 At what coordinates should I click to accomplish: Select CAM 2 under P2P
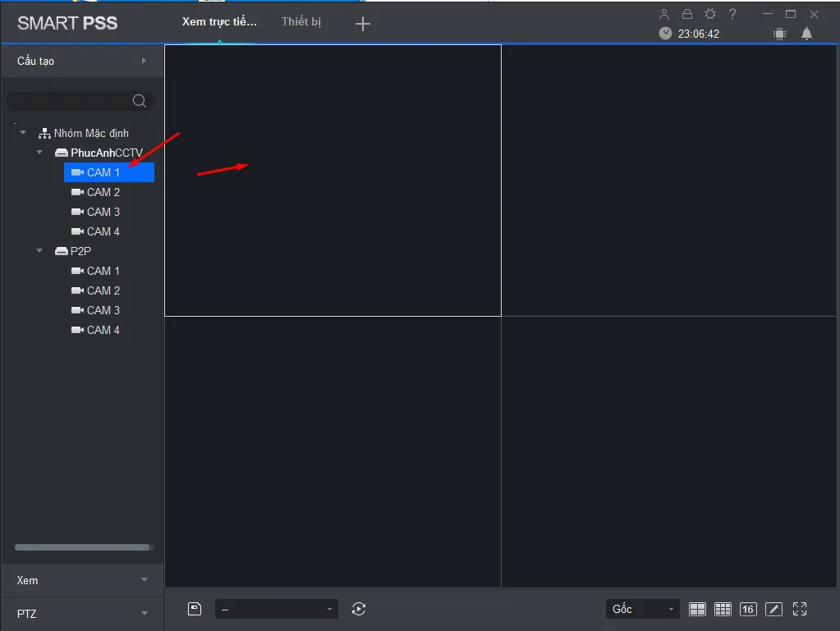coord(103,290)
